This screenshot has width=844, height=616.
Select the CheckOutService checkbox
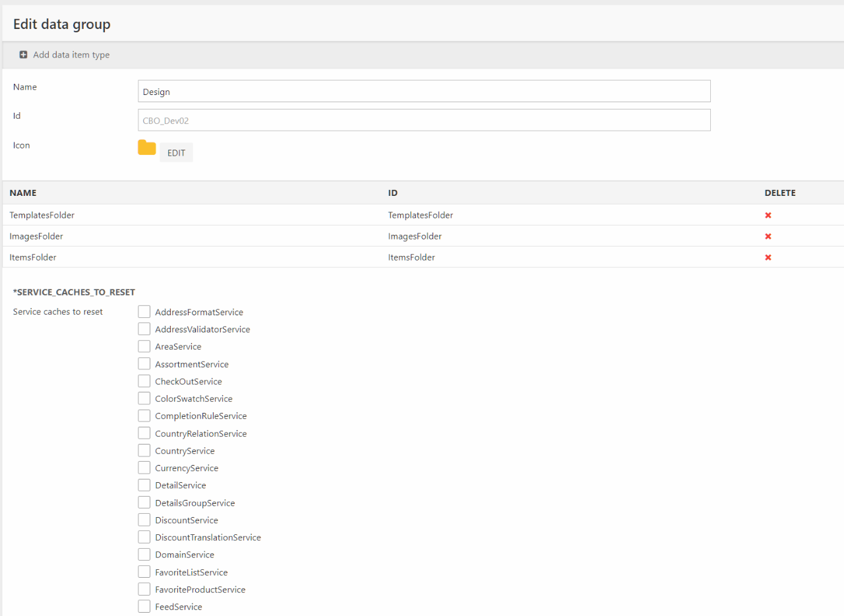(x=144, y=381)
